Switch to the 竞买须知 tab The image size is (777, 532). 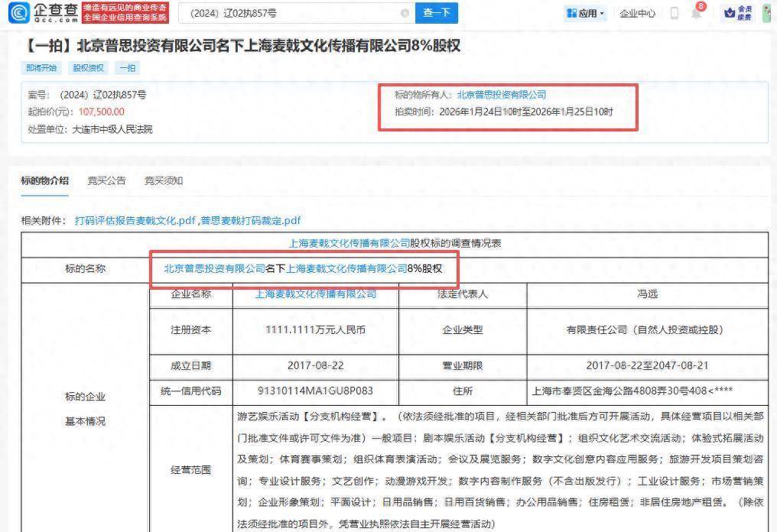point(164,181)
